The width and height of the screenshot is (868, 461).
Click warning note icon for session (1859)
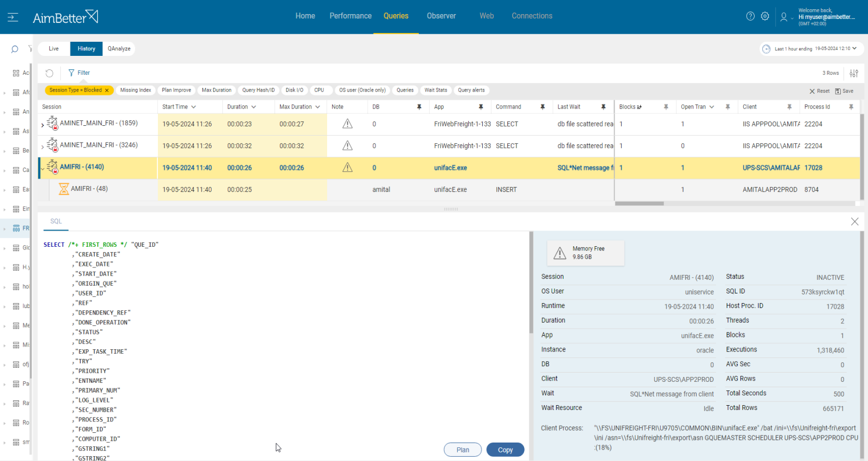[x=348, y=124]
